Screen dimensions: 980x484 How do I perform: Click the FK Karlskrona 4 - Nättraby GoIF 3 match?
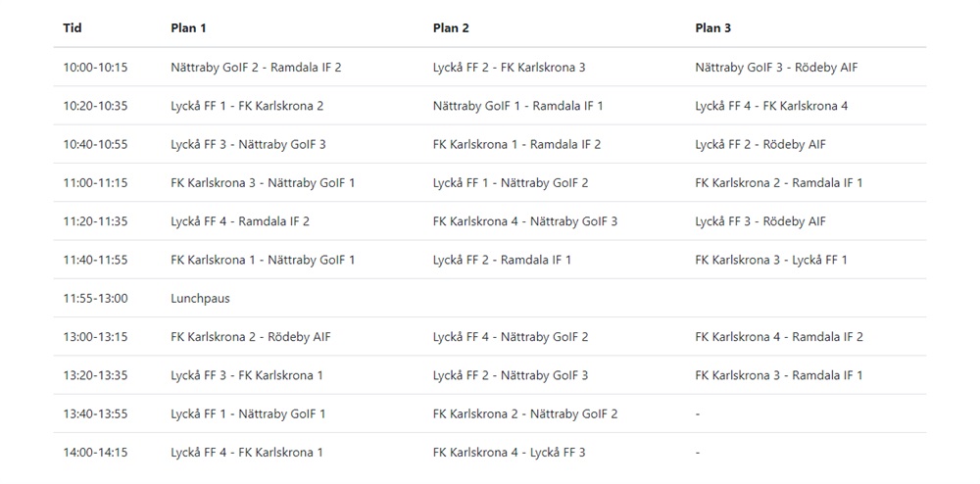(x=525, y=221)
